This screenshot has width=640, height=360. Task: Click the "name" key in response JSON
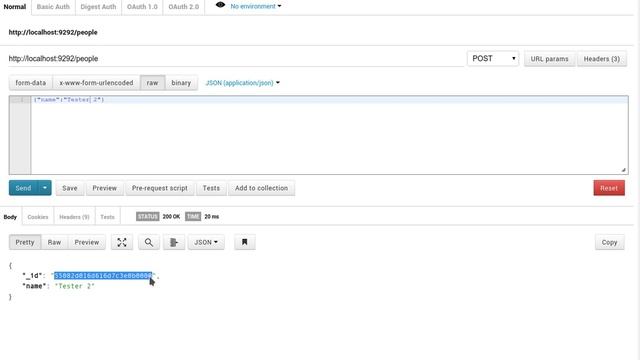point(34,286)
